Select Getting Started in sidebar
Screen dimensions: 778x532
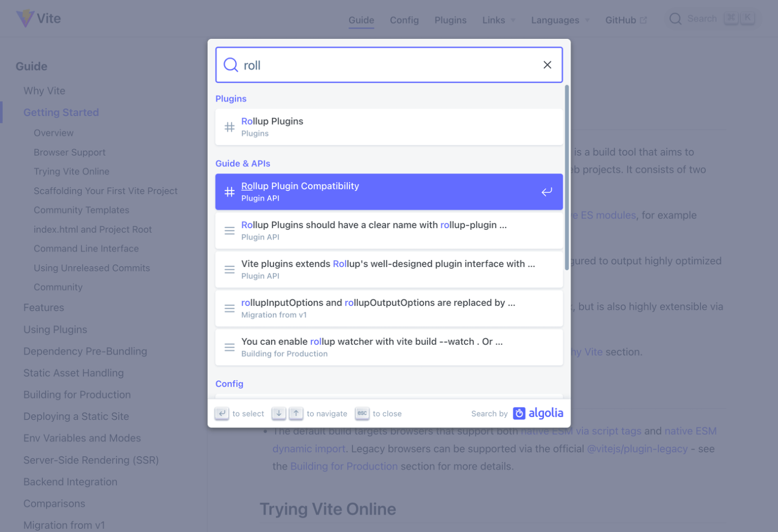[x=61, y=112]
